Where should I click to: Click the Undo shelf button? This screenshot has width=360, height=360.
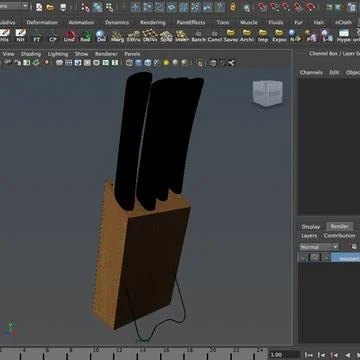click(x=69, y=36)
